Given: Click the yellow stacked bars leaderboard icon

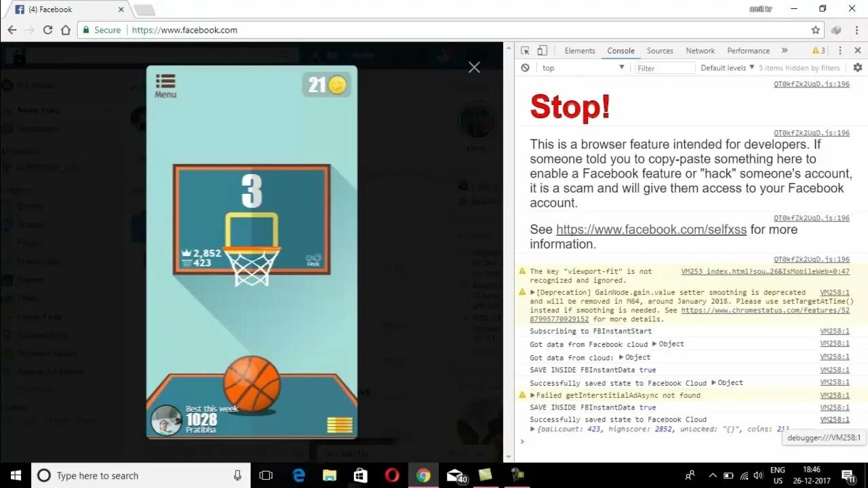Looking at the screenshot, I should [x=340, y=424].
